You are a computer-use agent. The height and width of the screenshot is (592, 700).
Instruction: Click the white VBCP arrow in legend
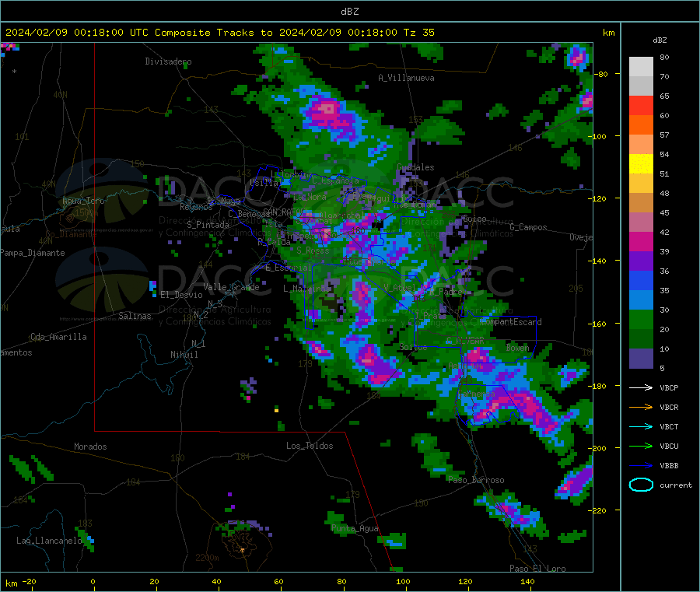[x=641, y=387]
